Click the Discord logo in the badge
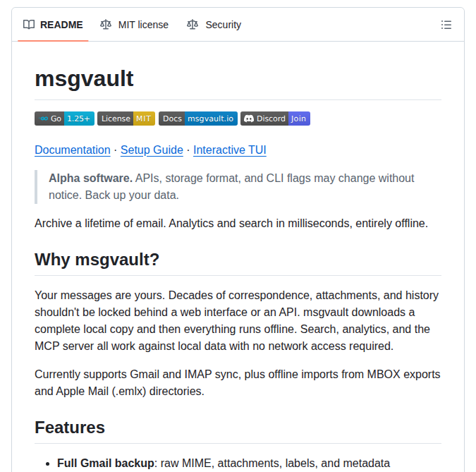This screenshot has height=472, width=476. (x=248, y=119)
